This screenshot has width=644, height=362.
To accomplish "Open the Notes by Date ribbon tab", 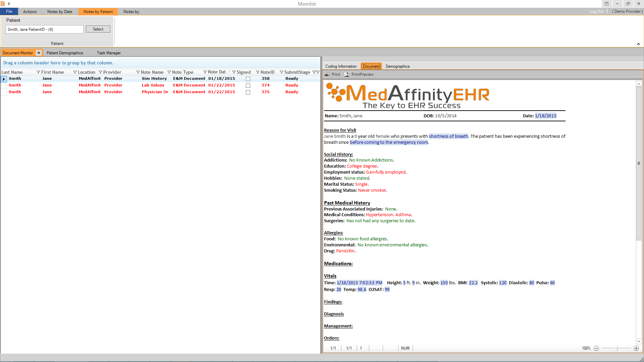I will [x=60, y=11].
